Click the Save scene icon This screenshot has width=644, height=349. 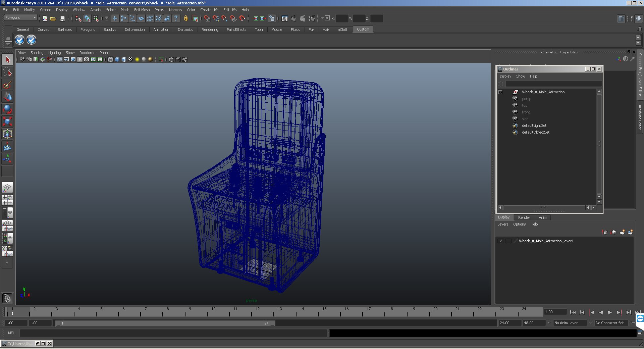(62, 18)
